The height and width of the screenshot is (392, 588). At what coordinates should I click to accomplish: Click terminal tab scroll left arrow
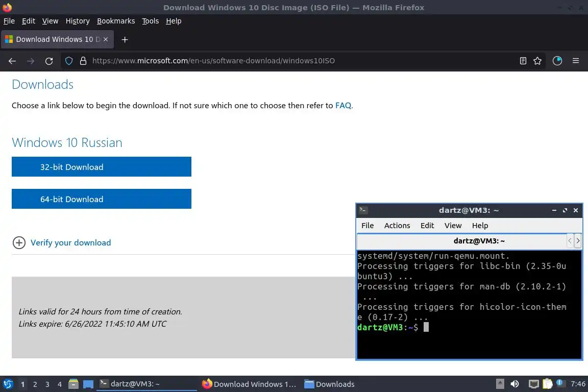pos(570,241)
